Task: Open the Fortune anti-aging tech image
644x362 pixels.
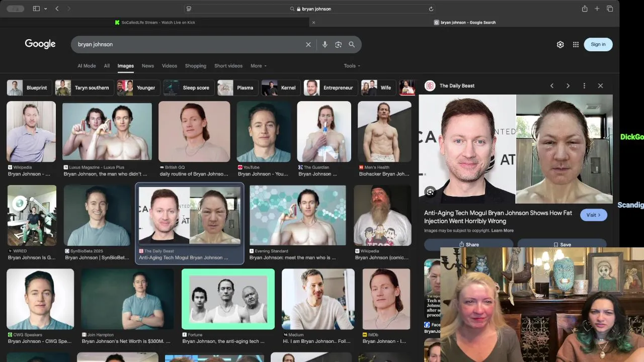Action: tap(228, 299)
